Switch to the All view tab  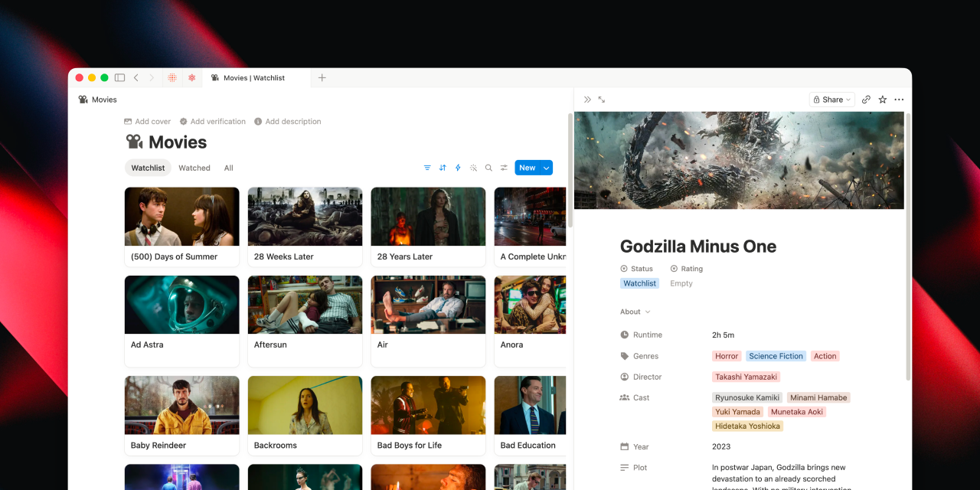click(x=228, y=168)
